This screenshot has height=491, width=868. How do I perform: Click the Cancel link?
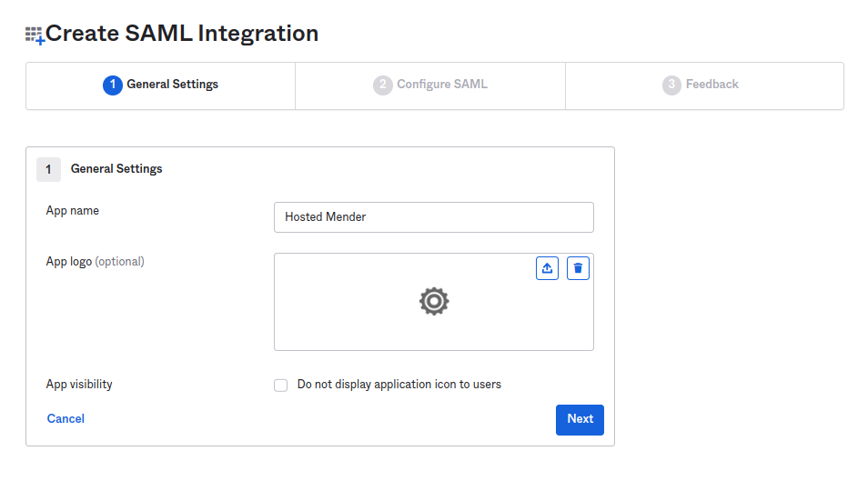tap(66, 419)
